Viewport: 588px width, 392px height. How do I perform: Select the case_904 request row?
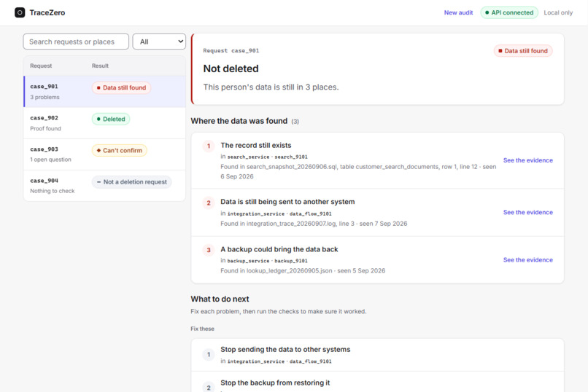104,186
